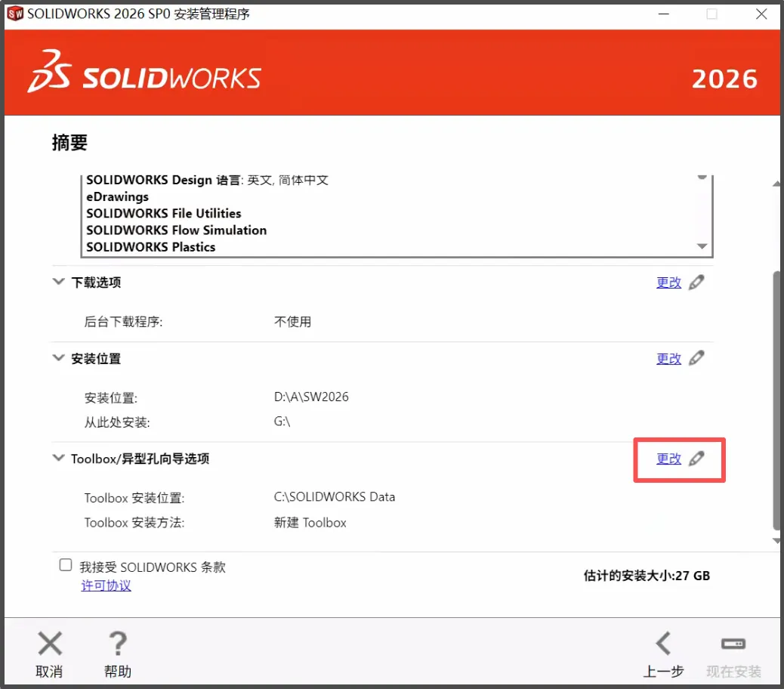Click the 后台下载程序 label

[123, 322]
